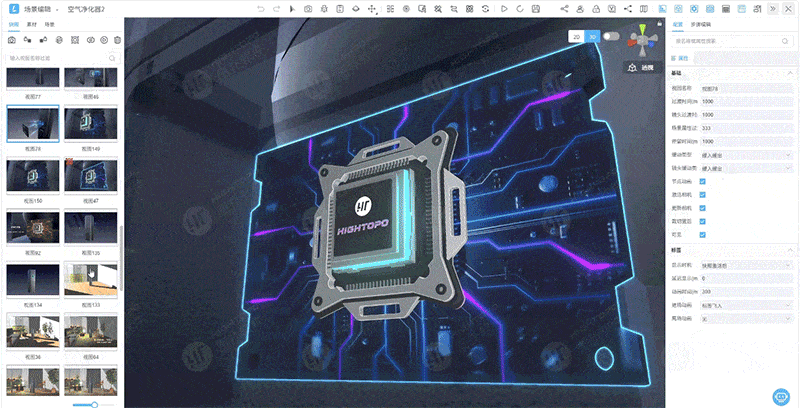The width and height of the screenshot is (800, 408).
Task: Expand more toolbar items with double chevron
Action: (x=773, y=9)
